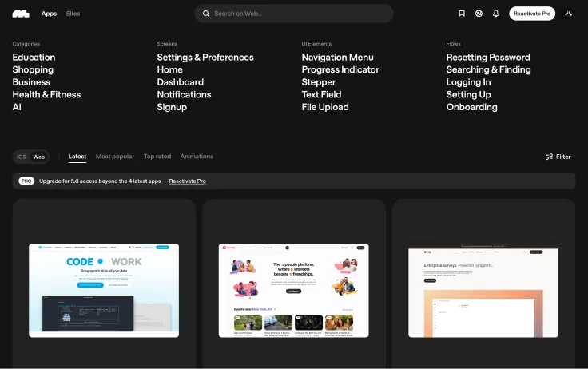
Task: Click in the Search on Web field
Action: [294, 14]
